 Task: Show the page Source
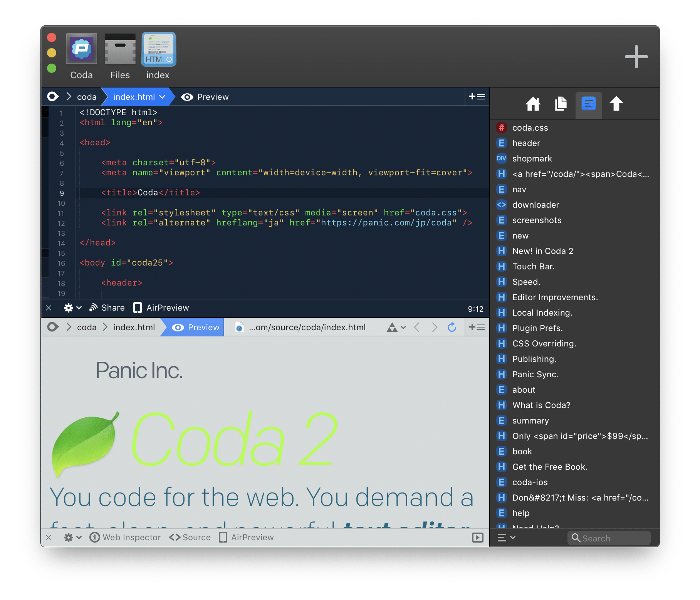[190, 537]
